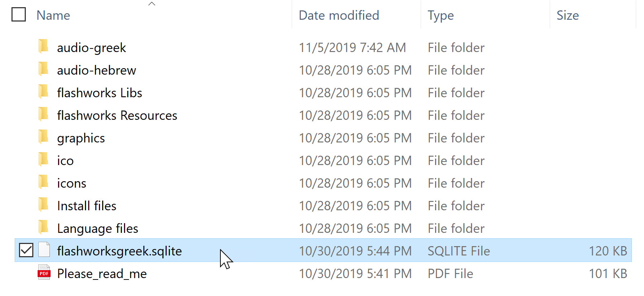Click the Please_read_me file name
The height and width of the screenshot is (296, 644).
(102, 274)
